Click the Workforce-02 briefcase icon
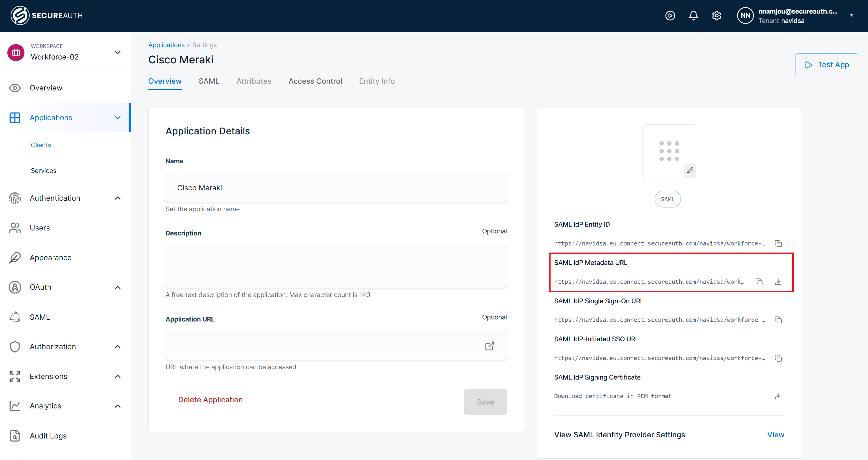Image resolution: width=868 pixels, height=460 pixels. click(16, 52)
